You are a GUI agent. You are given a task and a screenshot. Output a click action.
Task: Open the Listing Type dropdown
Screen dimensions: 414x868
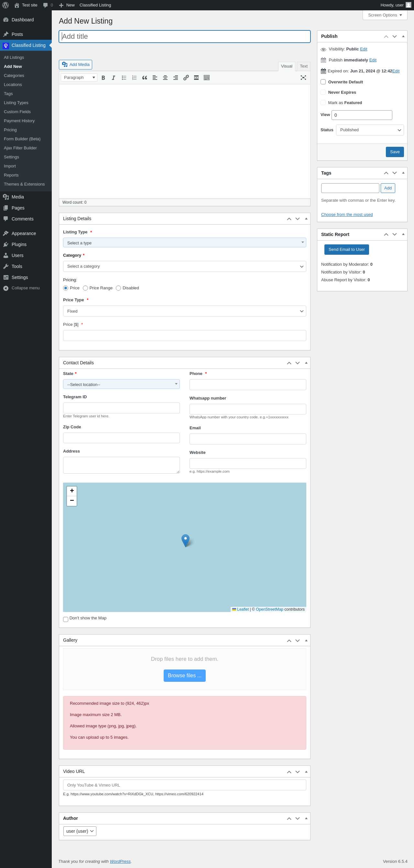184,242
